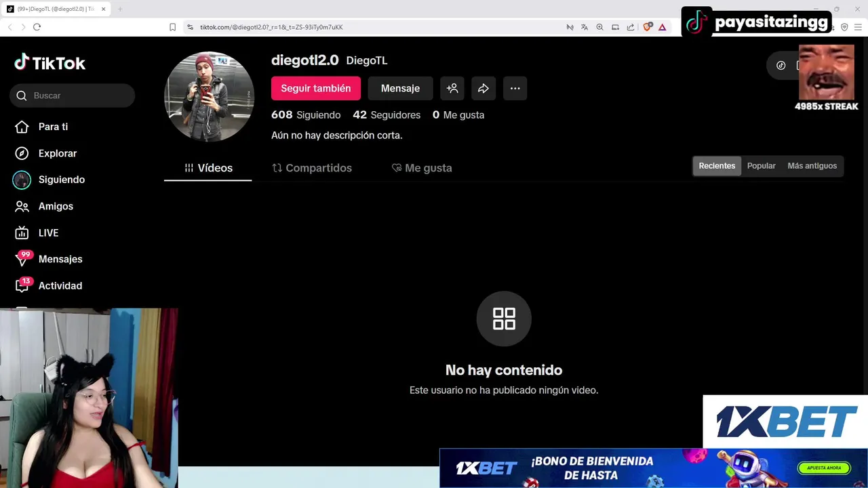868x488 pixels.
Task: Open the LIVE section
Action: 48,232
